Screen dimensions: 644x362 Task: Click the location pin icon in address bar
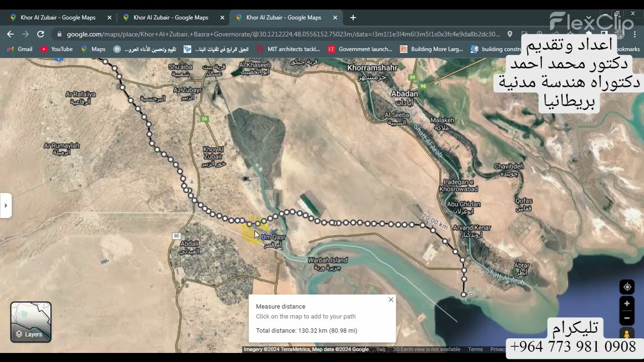pos(510,34)
